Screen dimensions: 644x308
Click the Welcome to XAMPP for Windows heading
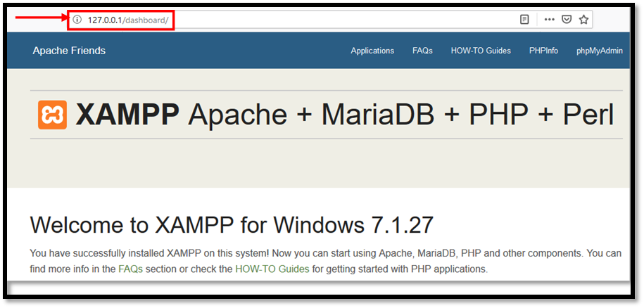tap(232, 224)
